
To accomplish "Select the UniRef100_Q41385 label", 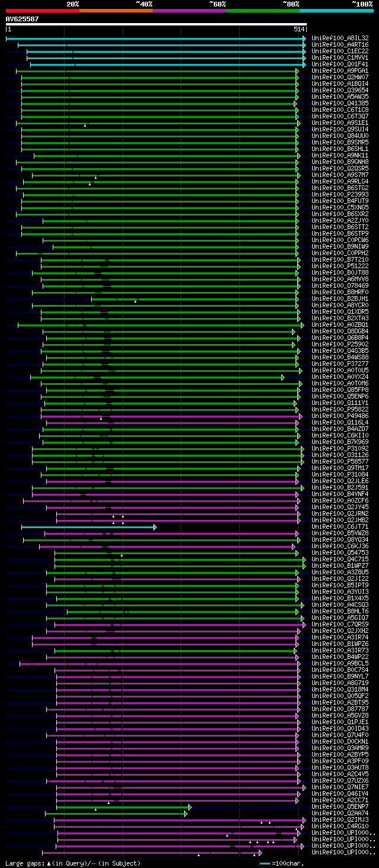I will 340,103.
